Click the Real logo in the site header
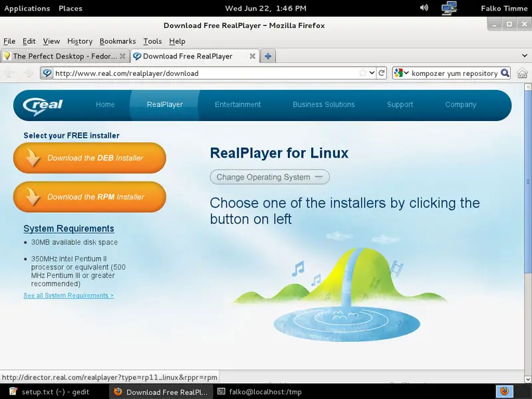Screen dimensions: 532x399 click(43, 105)
